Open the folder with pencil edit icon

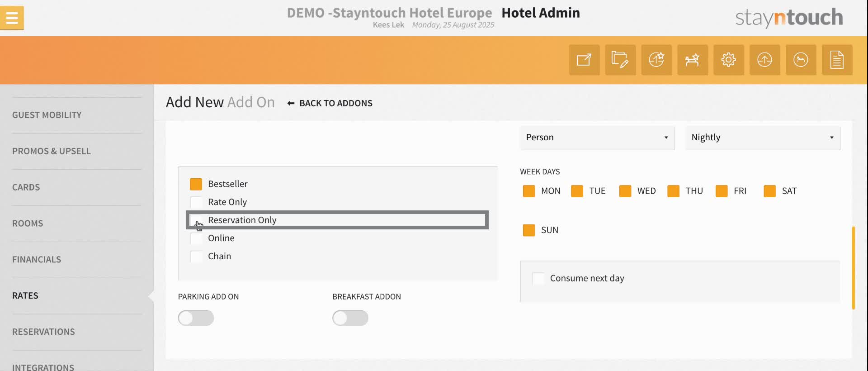[620, 60]
